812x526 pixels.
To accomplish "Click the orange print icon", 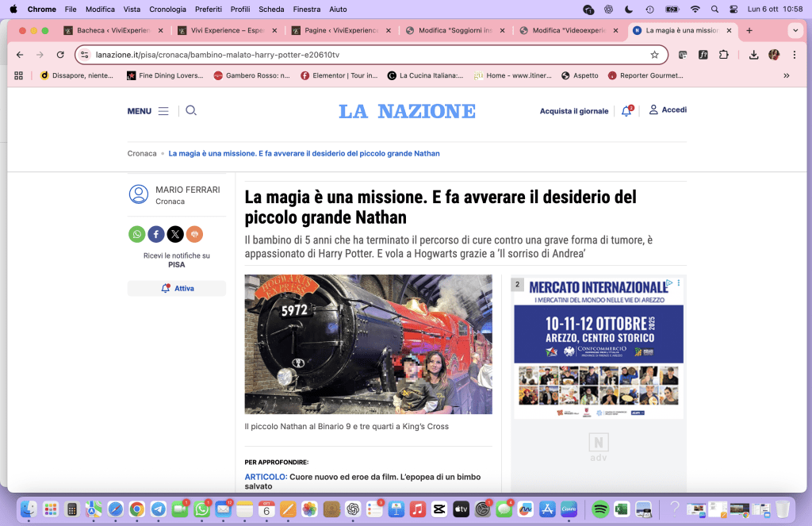I will (194, 234).
